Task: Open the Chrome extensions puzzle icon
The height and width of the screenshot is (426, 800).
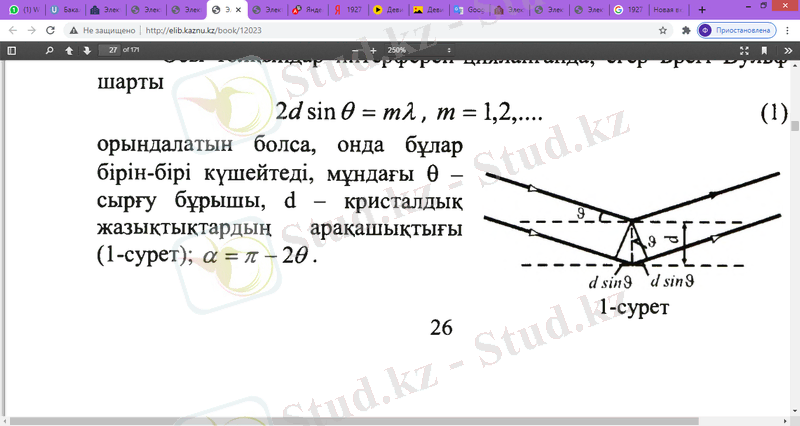Action: pyautogui.click(x=684, y=30)
